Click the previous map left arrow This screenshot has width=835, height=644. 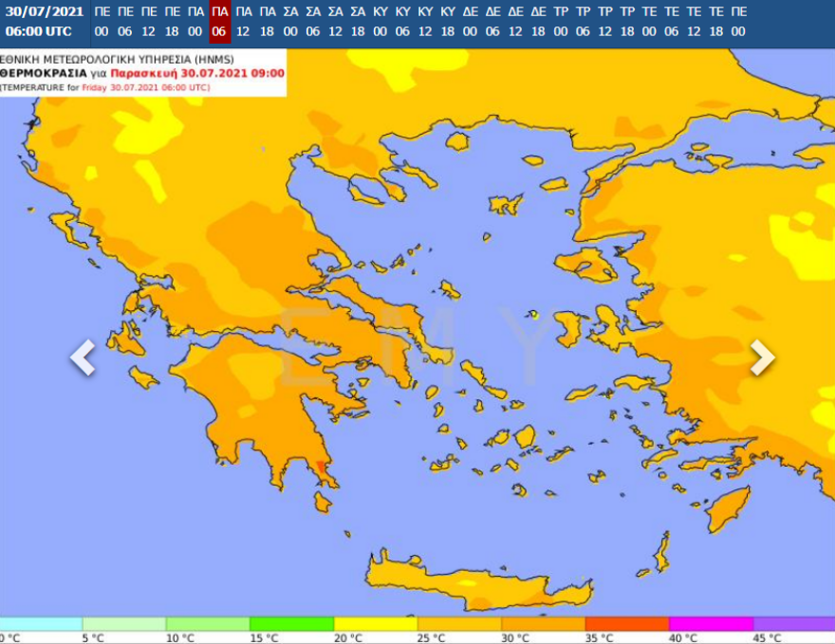pyautogui.click(x=83, y=358)
